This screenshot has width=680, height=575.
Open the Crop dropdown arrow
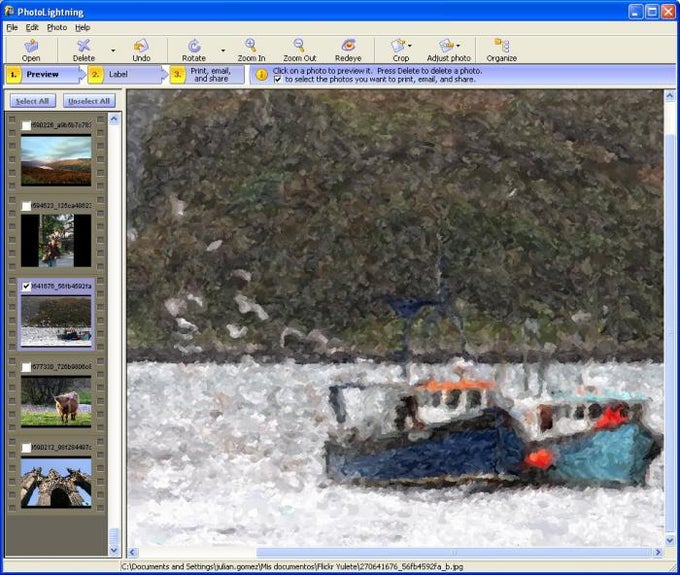coord(410,45)
